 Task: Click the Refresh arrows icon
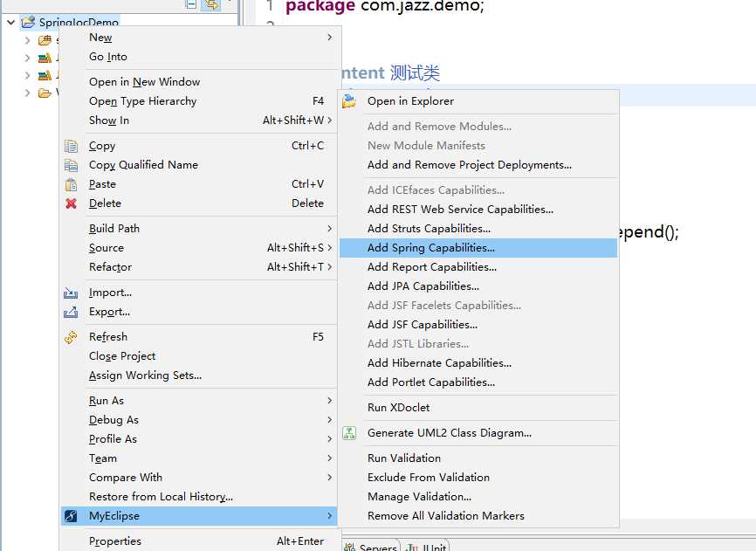pos(71,337)
